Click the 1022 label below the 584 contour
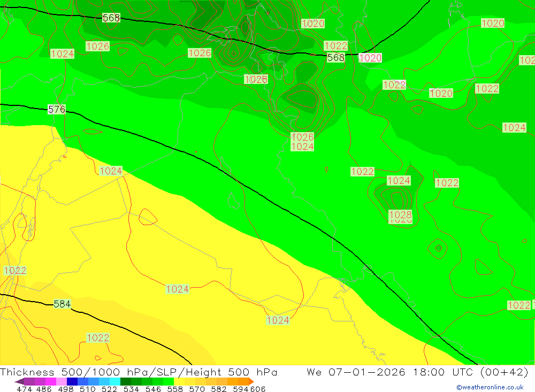The width and height of the screenshot is (535, 392). 98,337
